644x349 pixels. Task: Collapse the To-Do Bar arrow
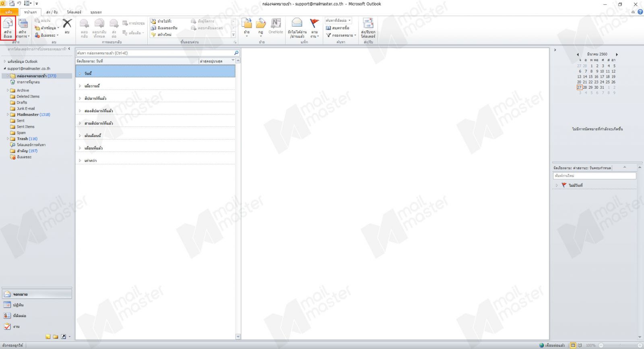point(555,50)
